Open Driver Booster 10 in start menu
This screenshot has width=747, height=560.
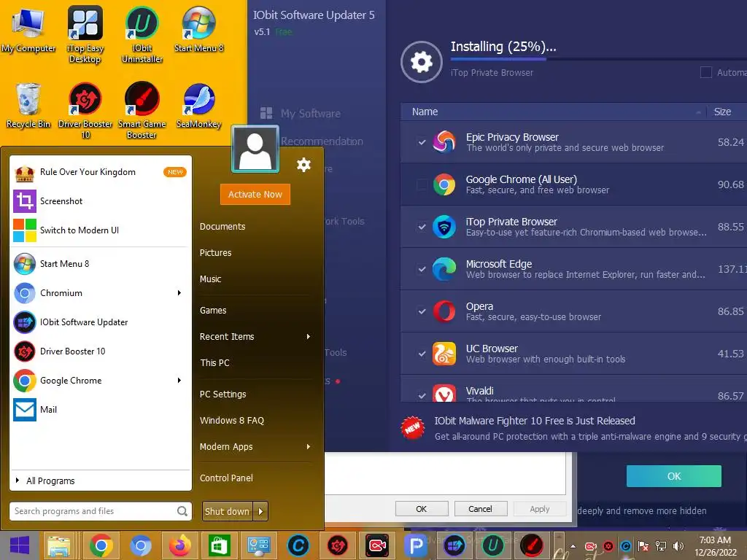click(100, 351)
